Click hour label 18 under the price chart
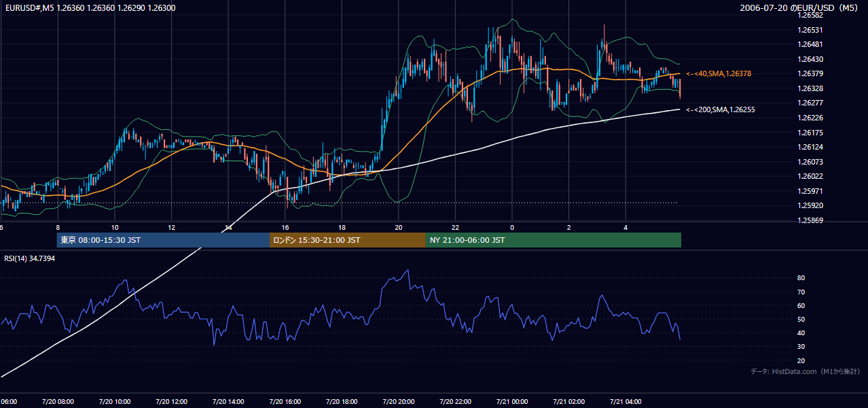This screenshot has height=408, width=868. tap(342, 227)
